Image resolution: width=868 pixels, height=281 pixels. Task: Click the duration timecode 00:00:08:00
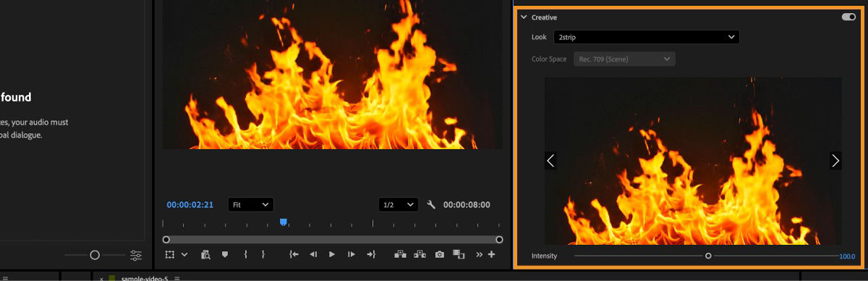(467, 205)
